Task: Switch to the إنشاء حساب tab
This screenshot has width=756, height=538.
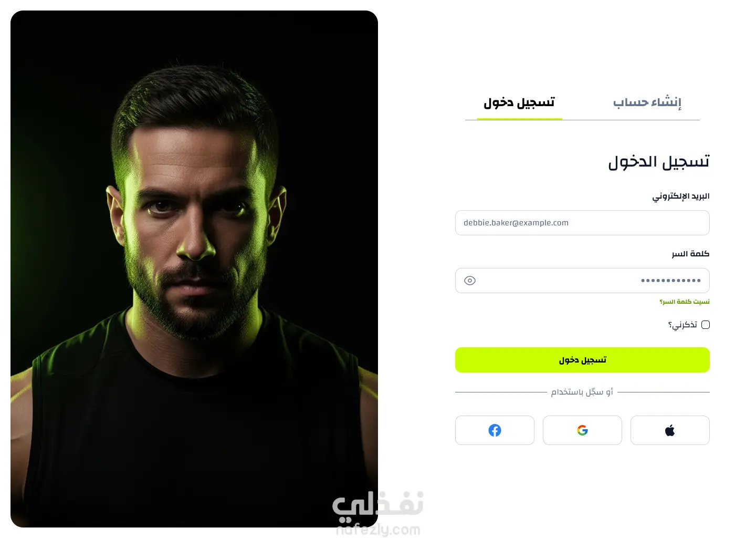Action: 647,102
